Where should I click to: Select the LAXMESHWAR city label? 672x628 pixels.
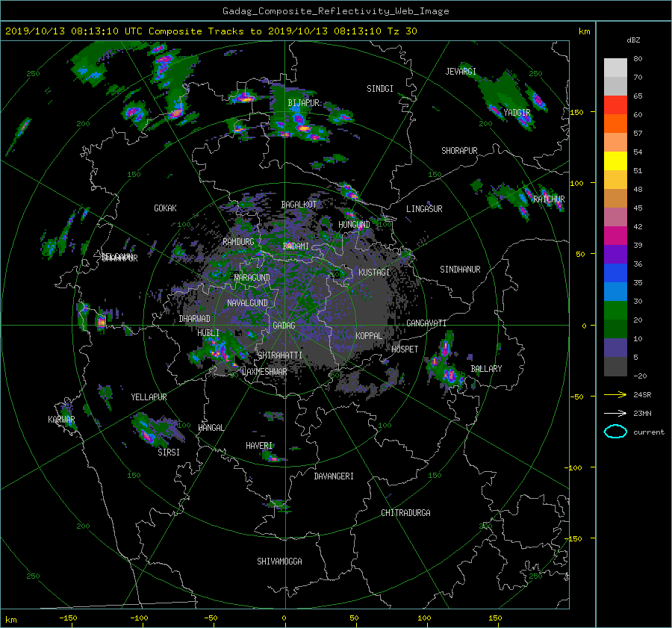[x=264, y=372]
